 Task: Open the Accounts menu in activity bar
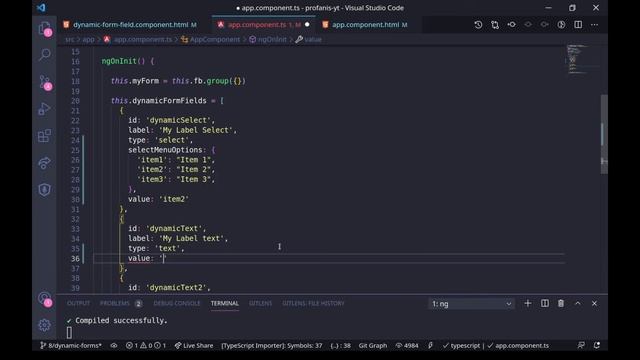pyautogui.click(x=44, y=299)
